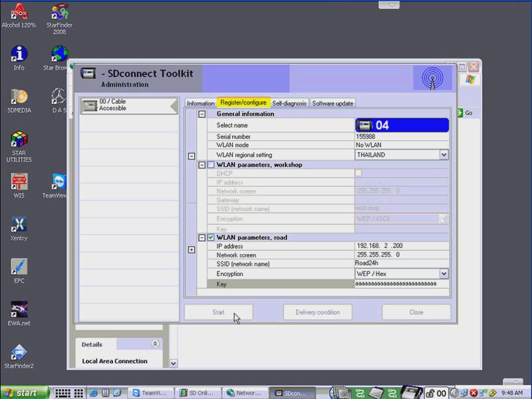Enable the WLAN parameters, workshop checkbox
The height and width of the screenshot is (399, 532).
pos(211,164)
